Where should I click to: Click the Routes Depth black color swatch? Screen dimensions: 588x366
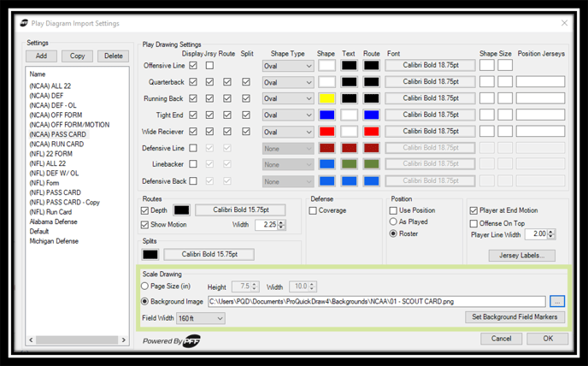tap(181, 210)
